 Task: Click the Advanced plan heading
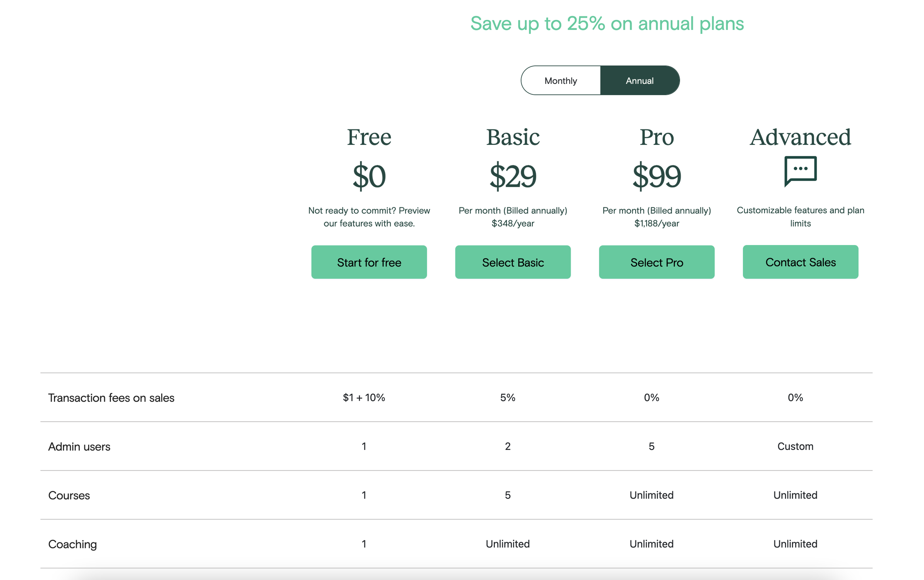(801, 137)
